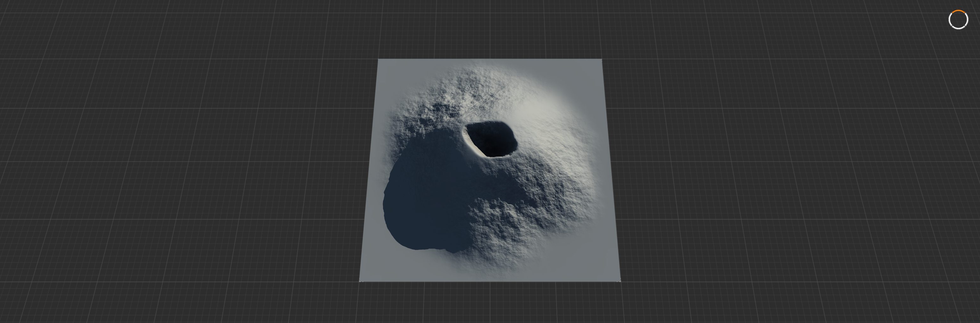This screenshot has height=323, width=980.
Task: Click the empty center of the view compass
Action: pyautogui.click(x=959, y=19)
